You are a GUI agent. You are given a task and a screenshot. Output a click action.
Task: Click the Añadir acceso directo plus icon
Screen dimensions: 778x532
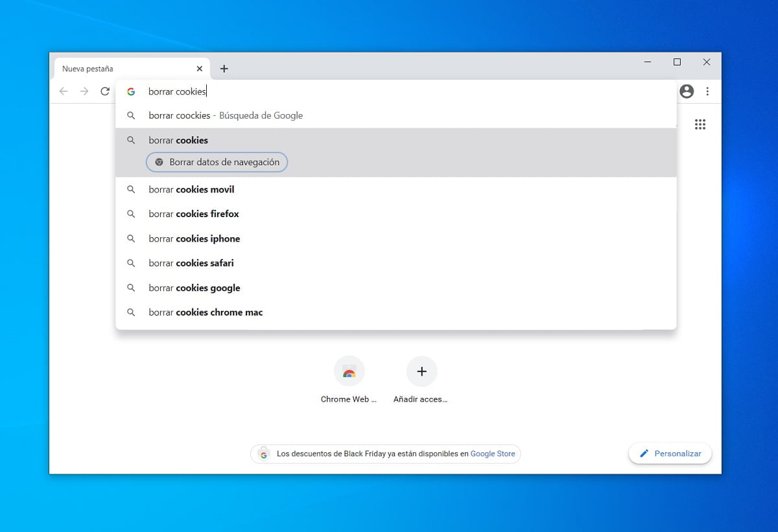(x=422, y=371)
